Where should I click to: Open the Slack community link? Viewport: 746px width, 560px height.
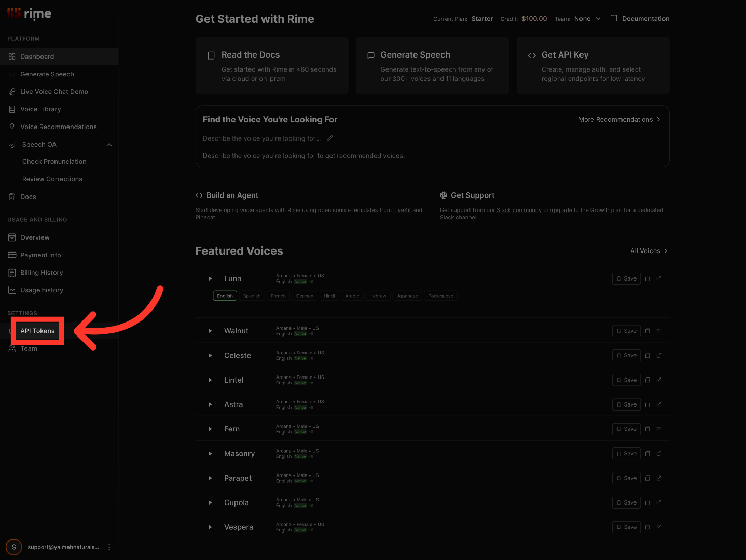pyautogui.click(x=519, y=211)
